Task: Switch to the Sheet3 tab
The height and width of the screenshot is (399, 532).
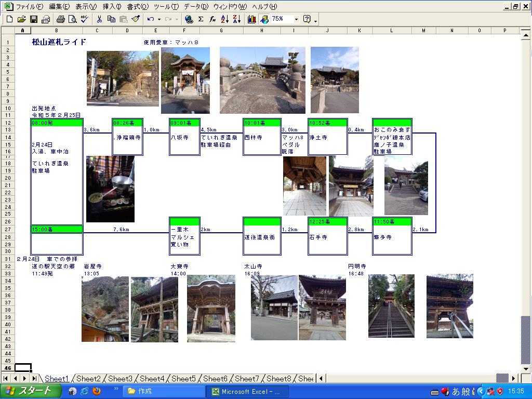Action: [120, 379]
